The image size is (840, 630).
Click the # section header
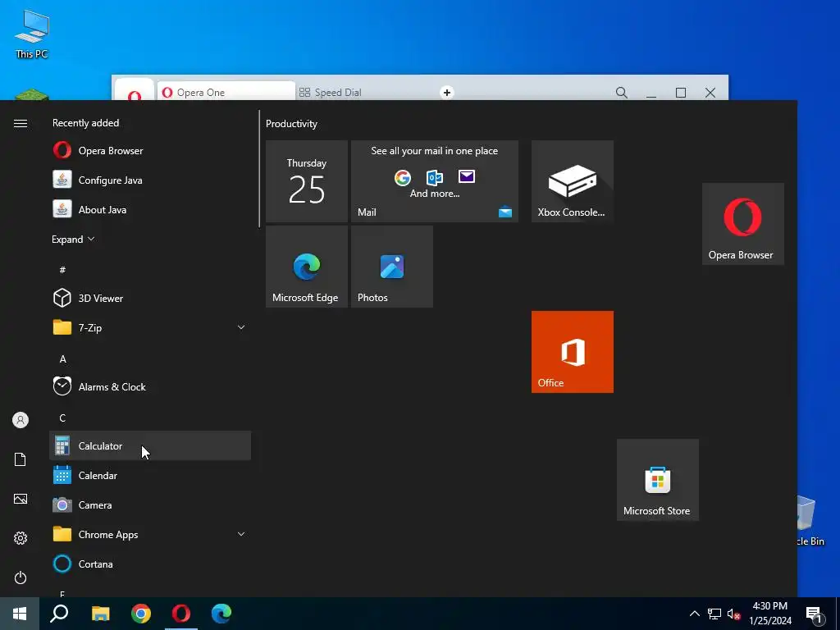pos(62,270)
